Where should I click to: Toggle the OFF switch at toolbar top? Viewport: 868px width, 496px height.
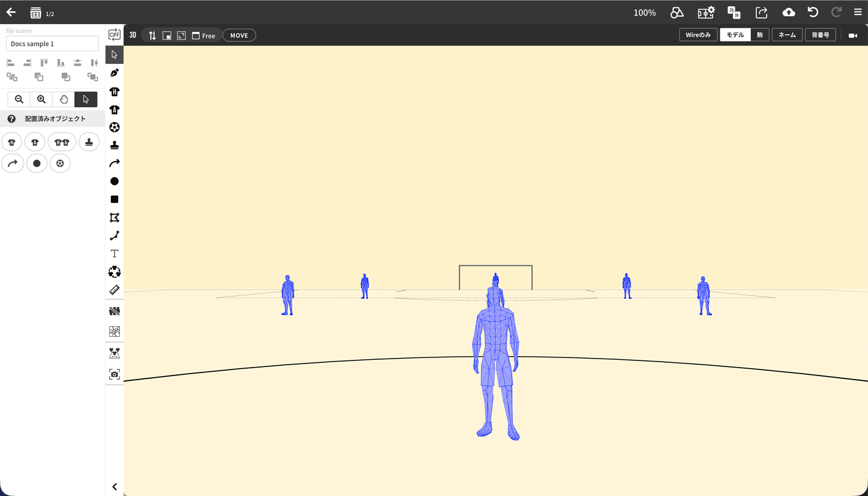pos(115,35)
